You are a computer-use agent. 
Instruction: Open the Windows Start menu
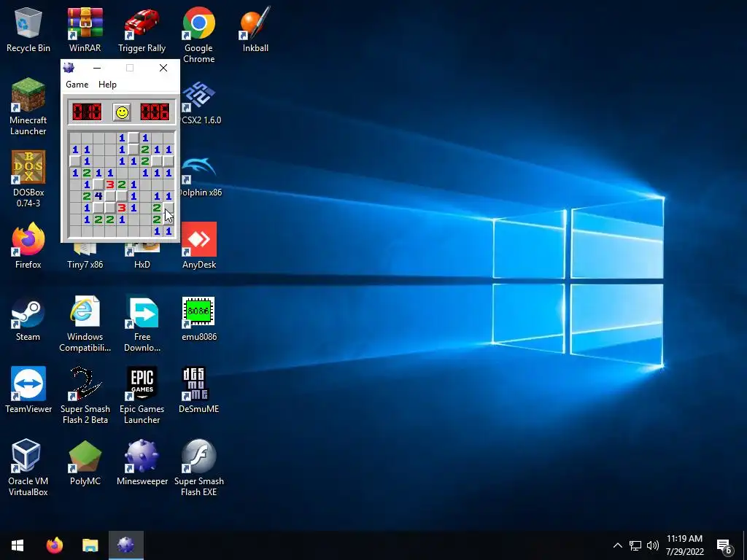[18, 545]
